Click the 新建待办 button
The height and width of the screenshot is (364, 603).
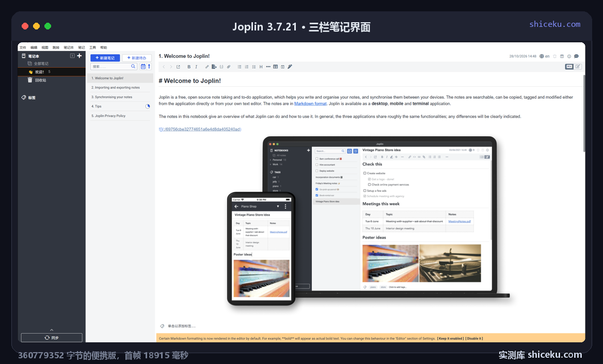click(x=136, y=58)
